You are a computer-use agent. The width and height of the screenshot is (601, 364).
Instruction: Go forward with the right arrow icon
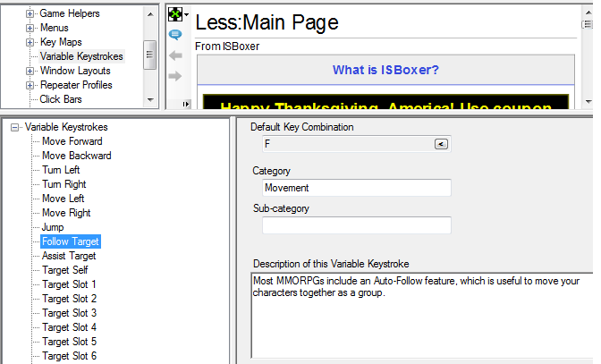point(175,76)
